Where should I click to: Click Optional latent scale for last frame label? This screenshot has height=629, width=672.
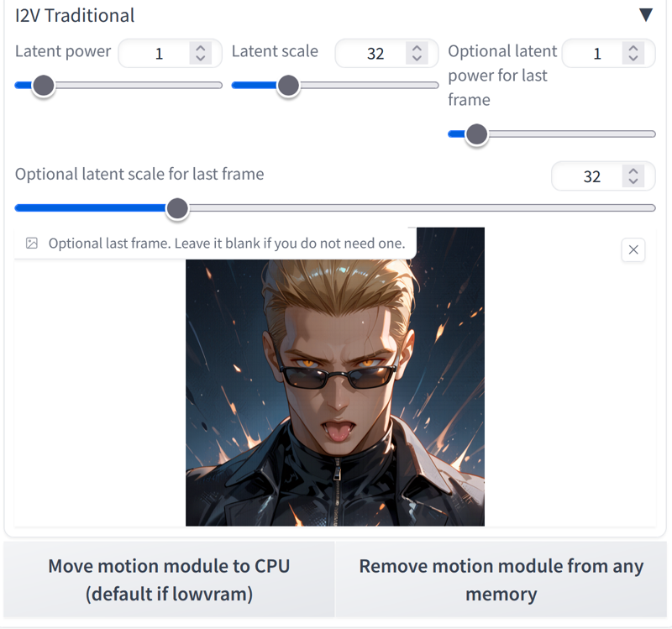click(139, 174)
